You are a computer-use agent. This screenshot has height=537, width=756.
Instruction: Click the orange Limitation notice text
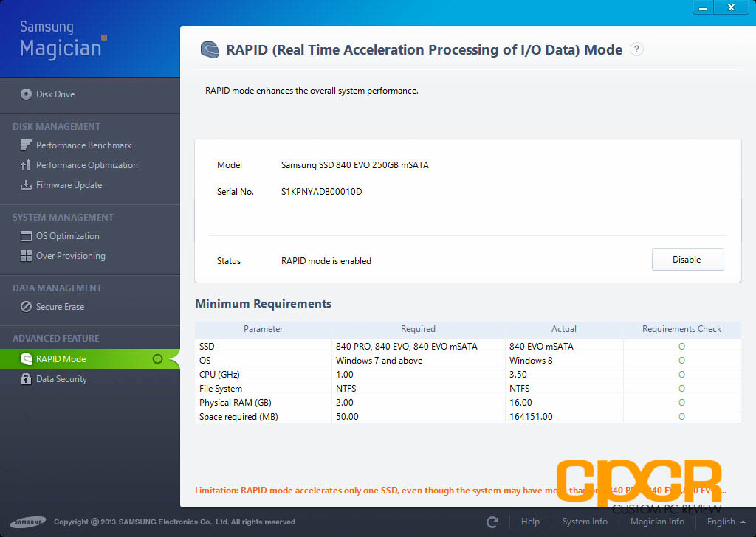click(x=461, y=491)
